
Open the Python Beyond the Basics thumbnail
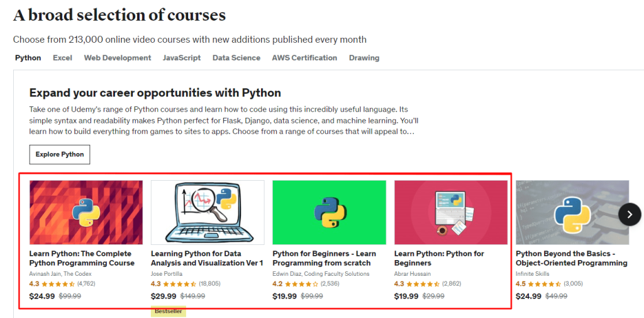[572, 212]
